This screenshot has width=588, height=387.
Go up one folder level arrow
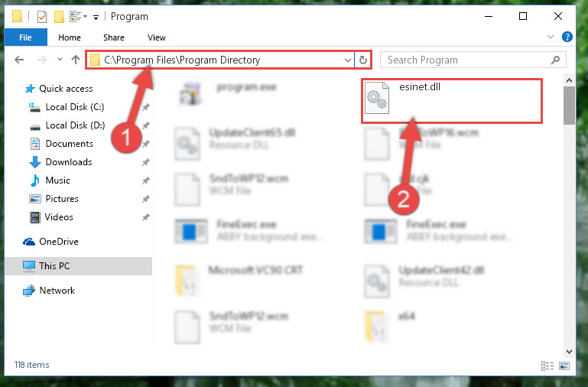76,60
